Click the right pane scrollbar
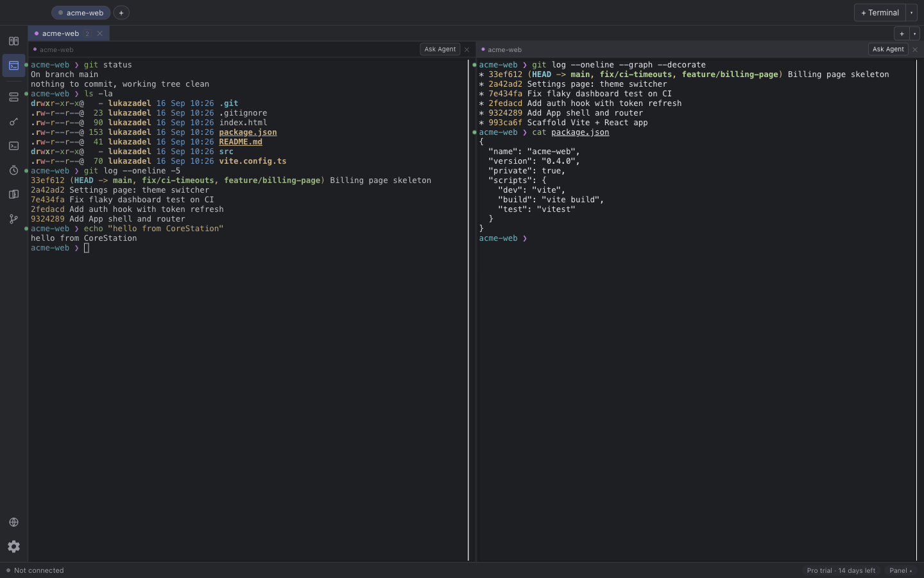This screenshot has width=924, height=578. tap(916, 310)
